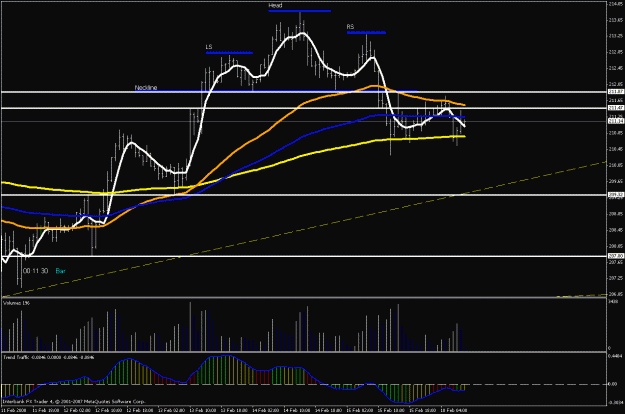Click the blue line above the Head label
Screen dimensions: 625x414
pos(300,11)
